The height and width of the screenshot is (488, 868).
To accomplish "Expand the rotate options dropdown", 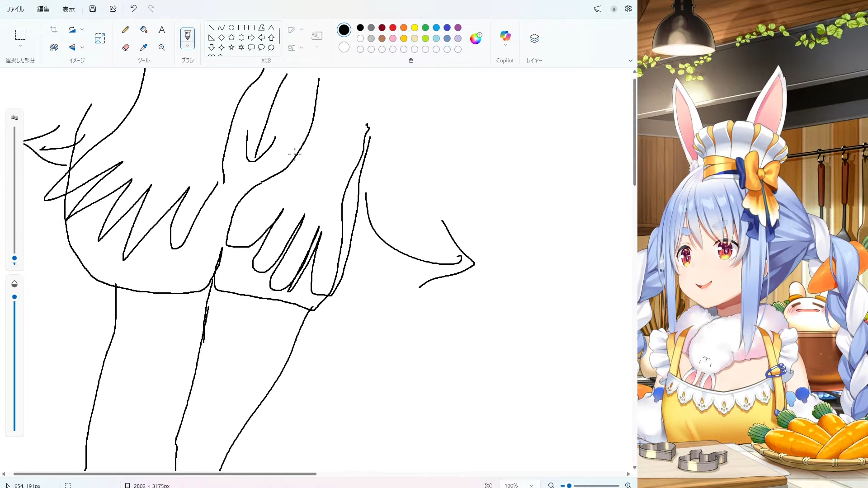I will point(82,30).
